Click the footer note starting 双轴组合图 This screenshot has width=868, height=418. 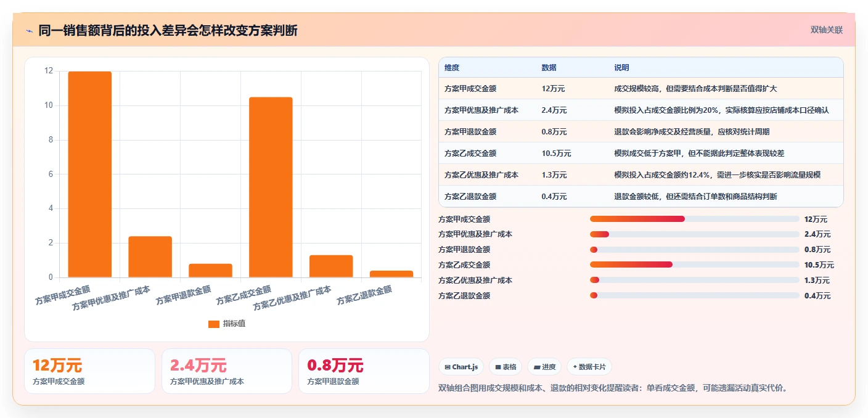coord(613,388)
